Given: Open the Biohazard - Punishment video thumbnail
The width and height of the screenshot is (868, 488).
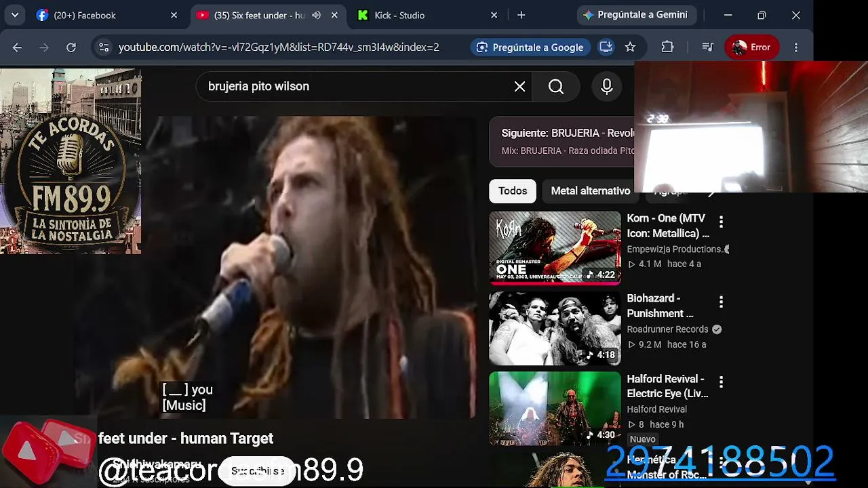Looking at the screenshot, I should click(x=555, y=328).
